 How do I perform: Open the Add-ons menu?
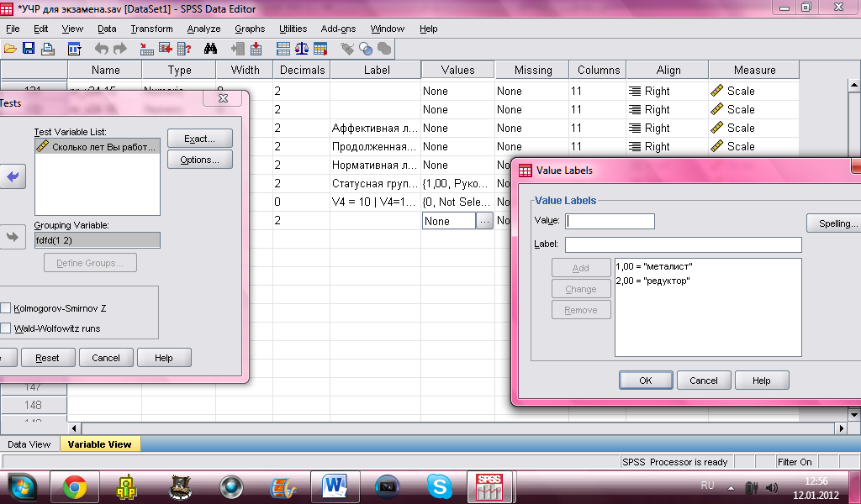click(x=338, y=29)
